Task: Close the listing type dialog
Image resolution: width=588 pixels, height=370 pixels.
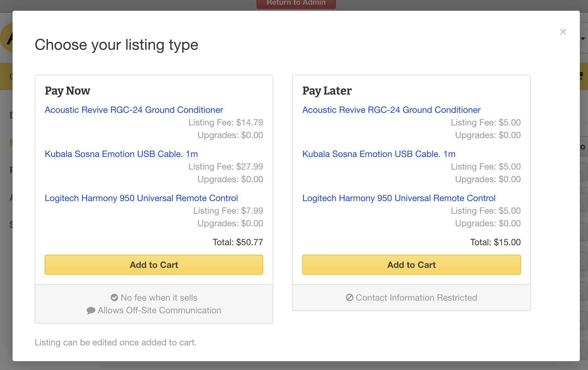Action: tap(563, 32)
